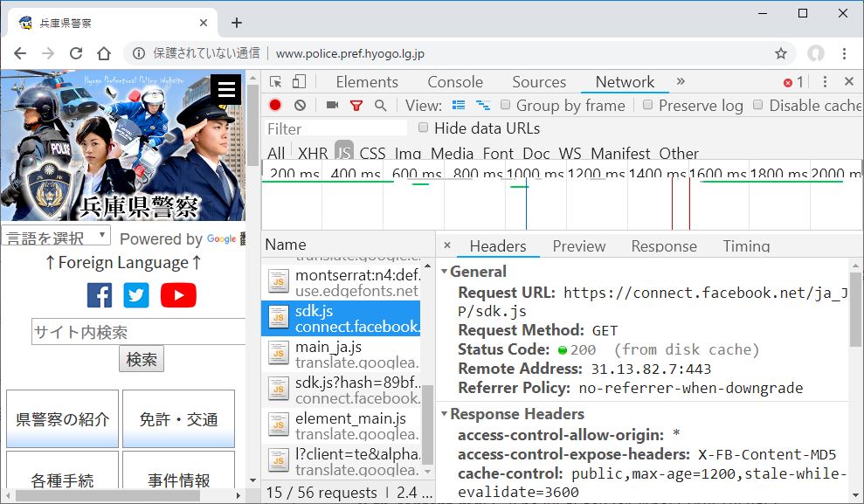Toggle the JS request type filter

click(x=344, y=151)
